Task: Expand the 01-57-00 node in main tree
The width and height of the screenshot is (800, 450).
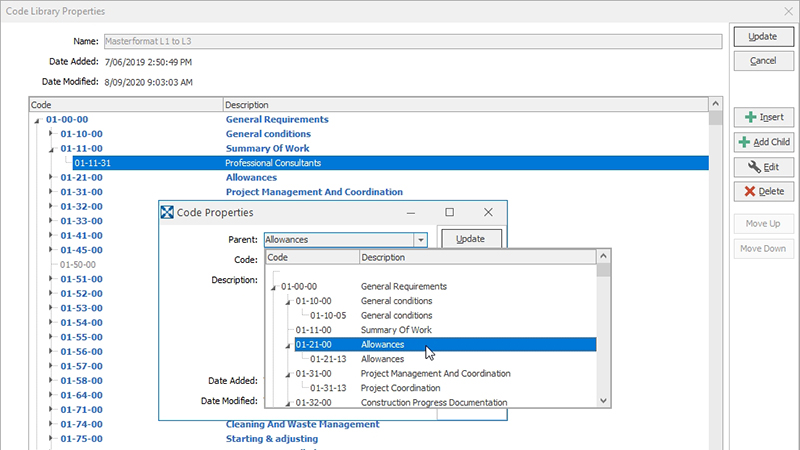Action: click(51, 366)
